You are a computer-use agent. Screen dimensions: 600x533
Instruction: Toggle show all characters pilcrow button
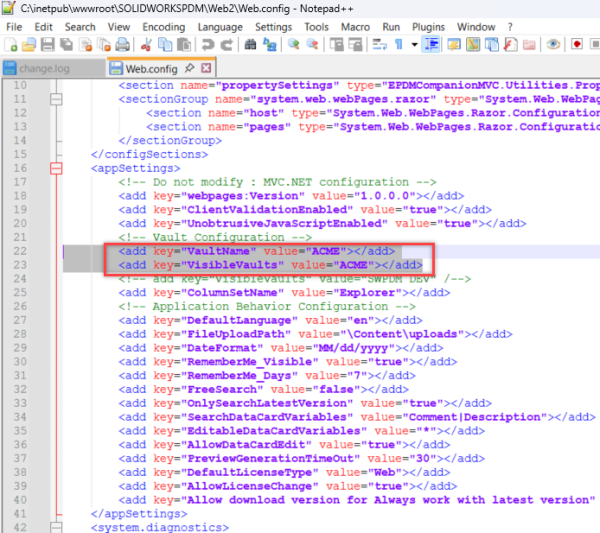click(398, 45)
